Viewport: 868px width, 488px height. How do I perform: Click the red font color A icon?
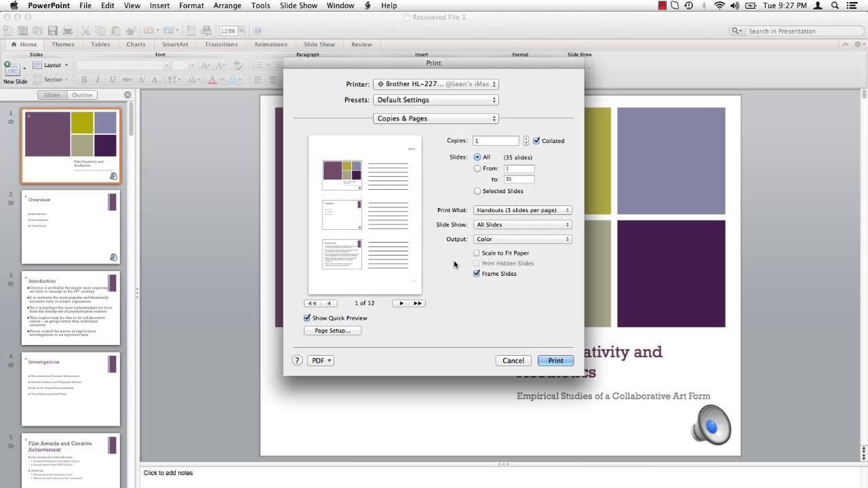(212, 79)
